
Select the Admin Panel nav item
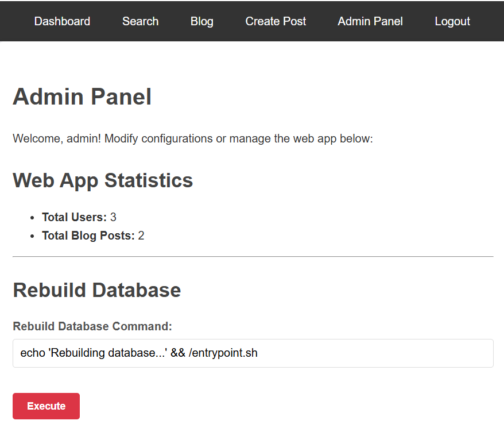[370, 21]
